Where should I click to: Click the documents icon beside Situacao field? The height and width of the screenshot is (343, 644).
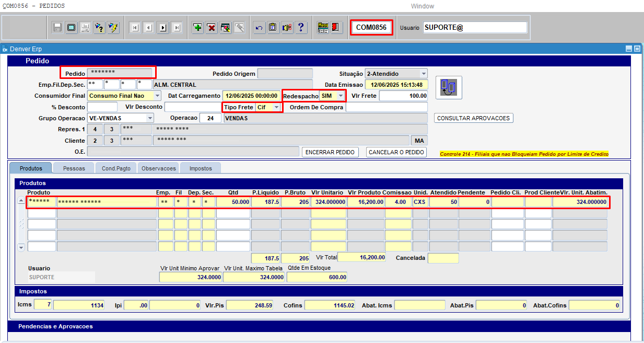click(x=449, y=87)
